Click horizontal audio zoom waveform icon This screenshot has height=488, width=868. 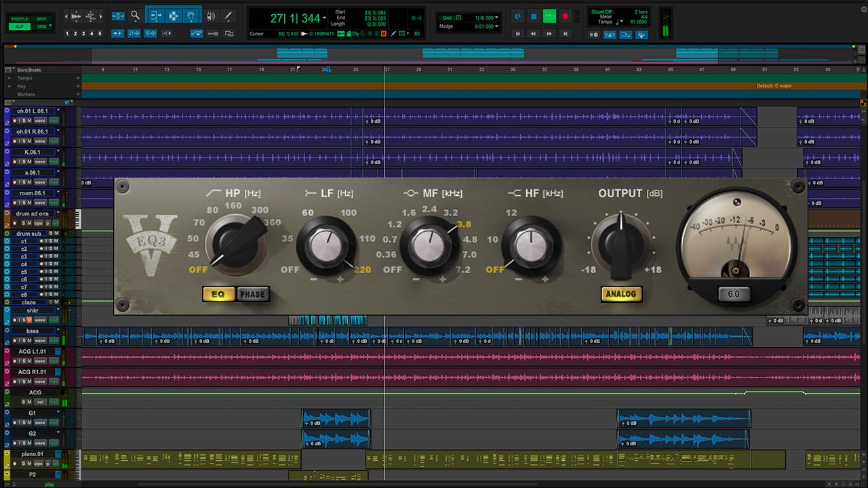click(77, 16)
